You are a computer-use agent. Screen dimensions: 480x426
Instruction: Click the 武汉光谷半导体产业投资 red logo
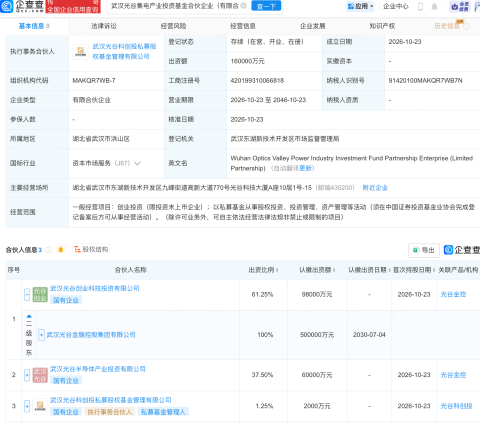[40, 375]
